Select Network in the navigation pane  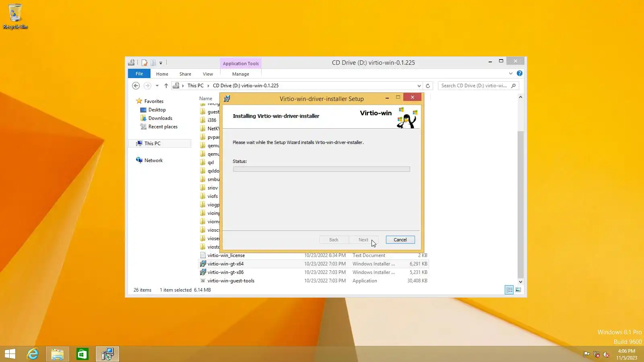click(153, 160)
